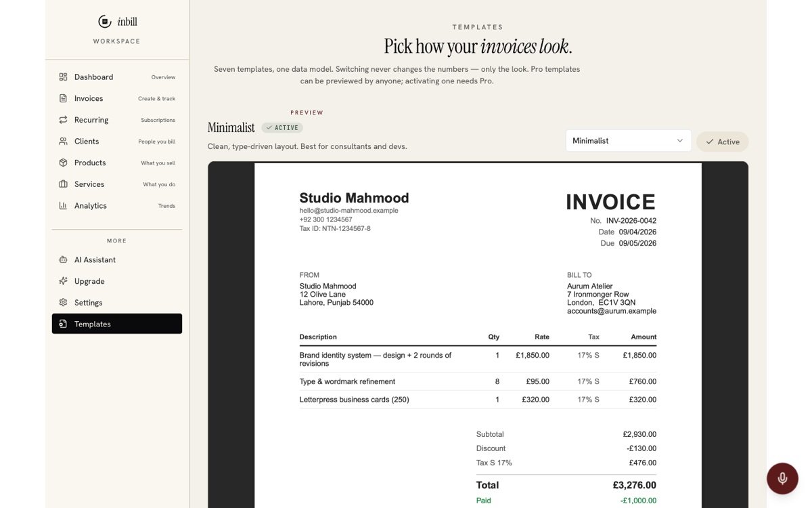The width and height of the screenshot is (812, 508).
Task: Click the Type & wordmark refinement row
Action: click(478, 381)
